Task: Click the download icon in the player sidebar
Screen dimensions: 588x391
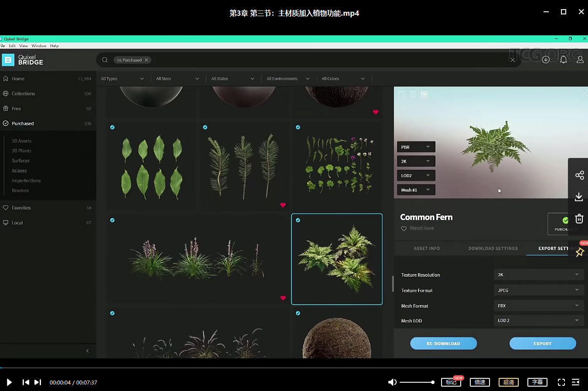Action: (579, 197)
